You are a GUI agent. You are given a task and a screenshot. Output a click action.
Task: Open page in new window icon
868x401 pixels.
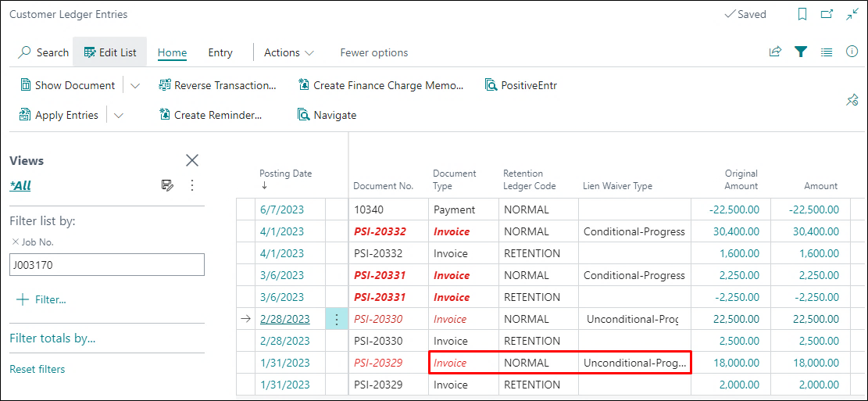827,15
